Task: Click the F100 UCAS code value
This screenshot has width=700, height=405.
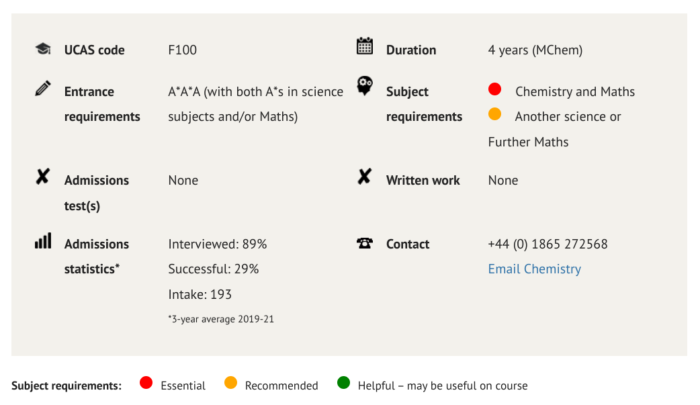Action: coord(182,50)
